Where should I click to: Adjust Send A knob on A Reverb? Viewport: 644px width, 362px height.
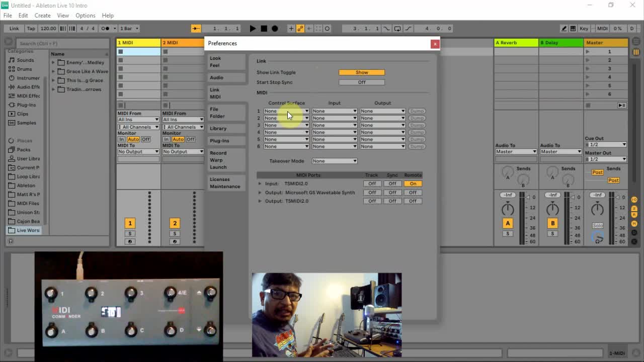tap(508, 173)
